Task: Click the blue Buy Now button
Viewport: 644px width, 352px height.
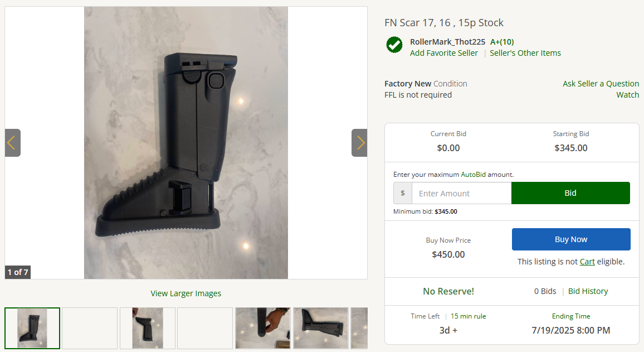Action: [571, 239]
